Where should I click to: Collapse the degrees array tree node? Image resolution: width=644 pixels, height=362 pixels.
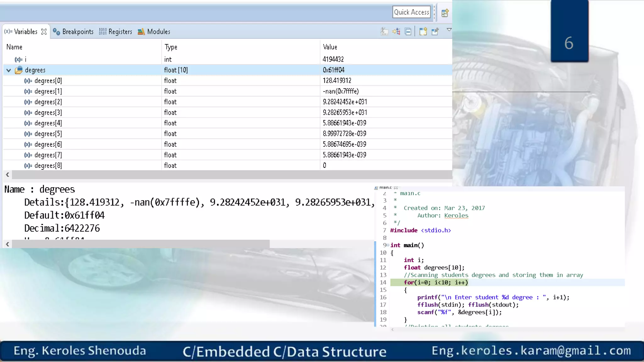pos(9,70)
